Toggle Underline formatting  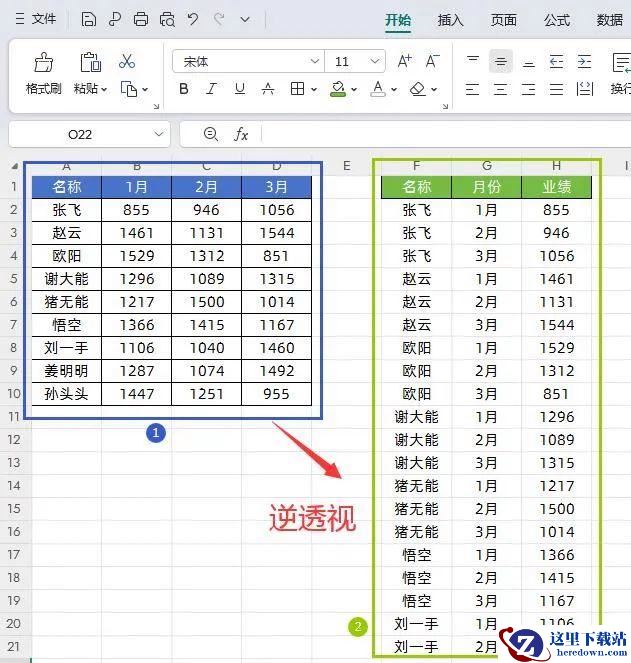pyautogui.click(x=240, y=89)
